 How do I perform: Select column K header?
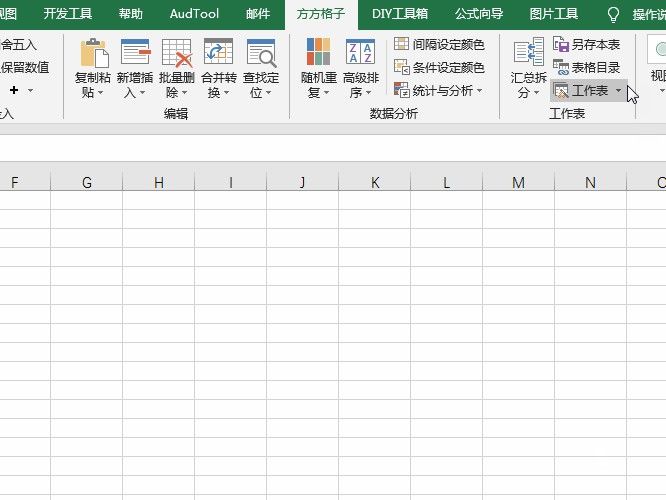point(375,182)
